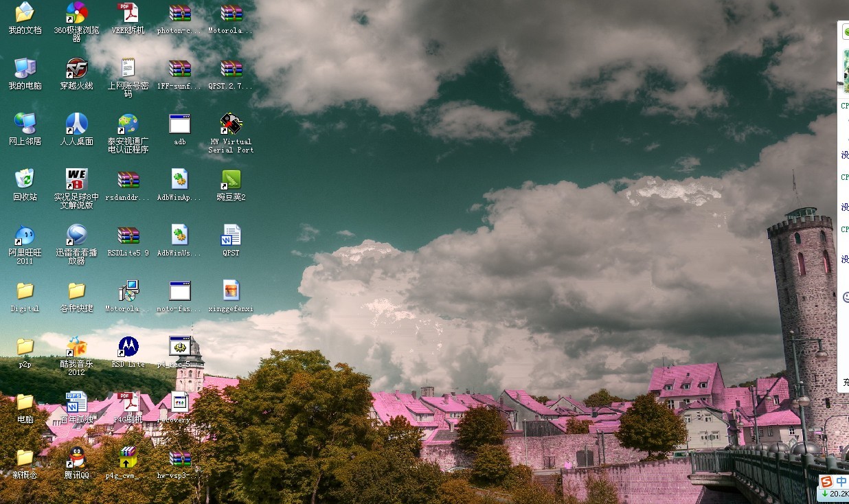
Task: Select the AdbWinAp... DLL file
Action: coord(179,179)
